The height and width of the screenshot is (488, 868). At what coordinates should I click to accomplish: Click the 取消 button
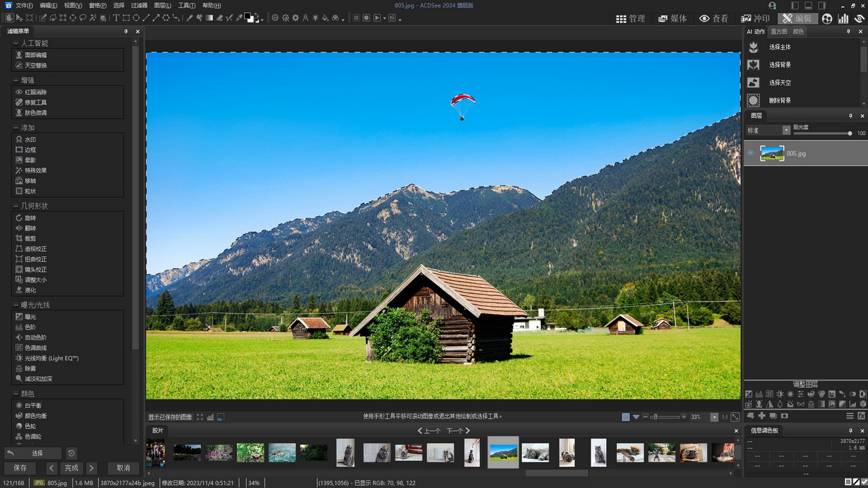(123, 468)
